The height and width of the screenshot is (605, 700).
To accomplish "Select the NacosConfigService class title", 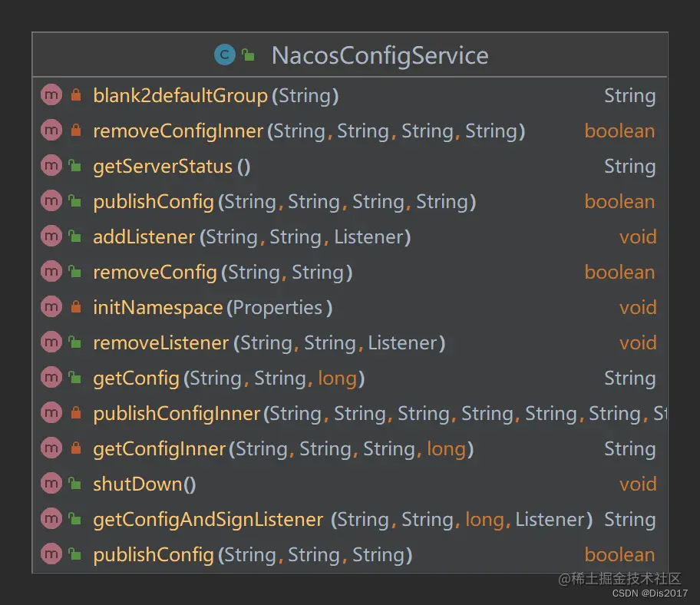I will (380, 55).
